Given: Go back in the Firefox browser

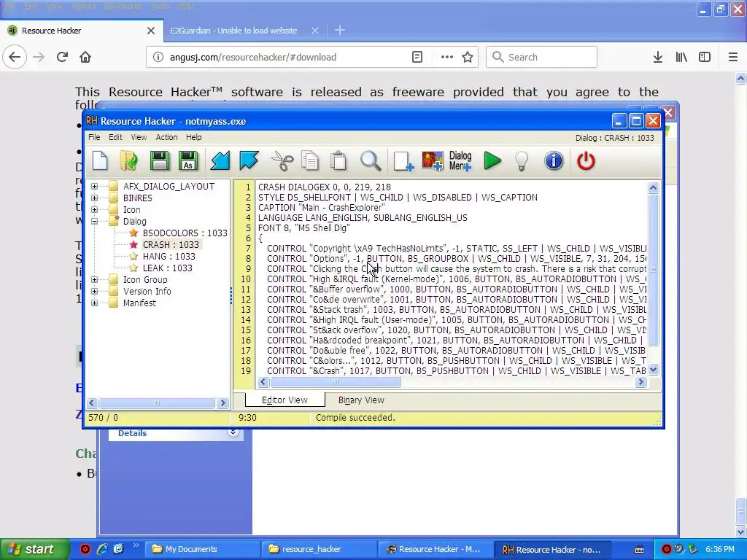Looking at the screenshot, I should (15, 57).
